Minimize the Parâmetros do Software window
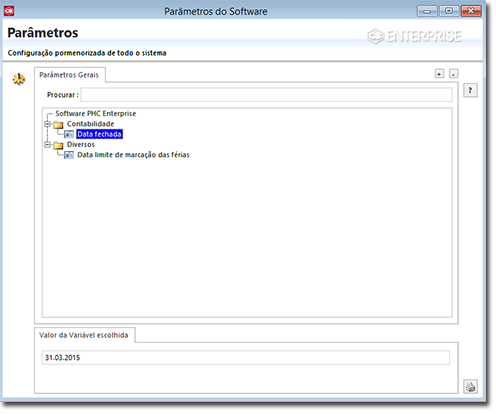Screen dimensions: 496x414 (427, 11)
